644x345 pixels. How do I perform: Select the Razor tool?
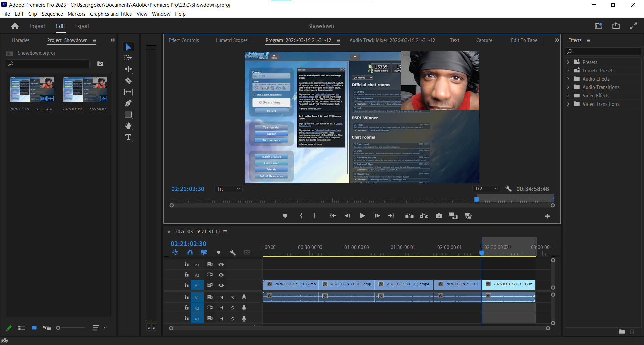[x=128, y=81]
